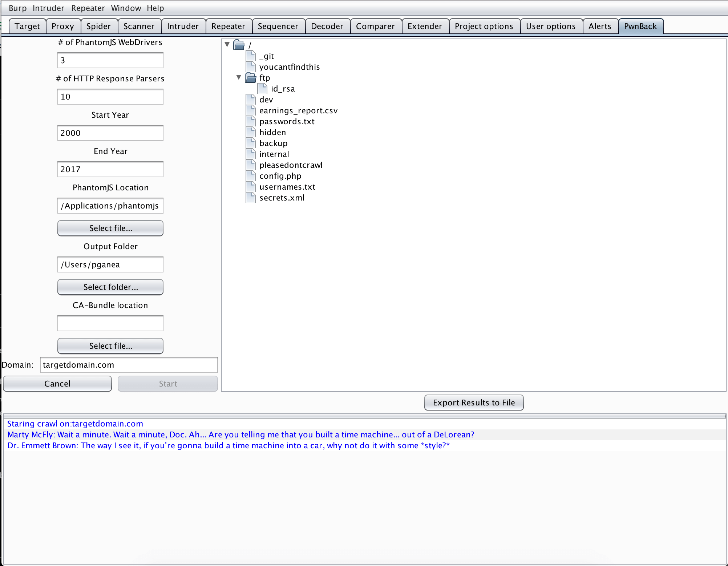Click the id_rsa file icon

pyautogui.click(x=262, y=89)
